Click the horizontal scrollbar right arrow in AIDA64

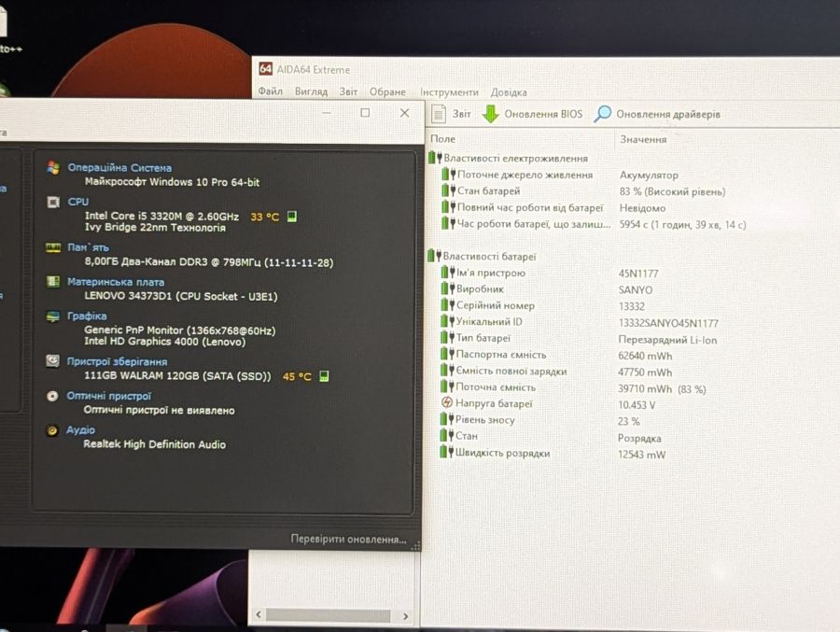point(406,616)
